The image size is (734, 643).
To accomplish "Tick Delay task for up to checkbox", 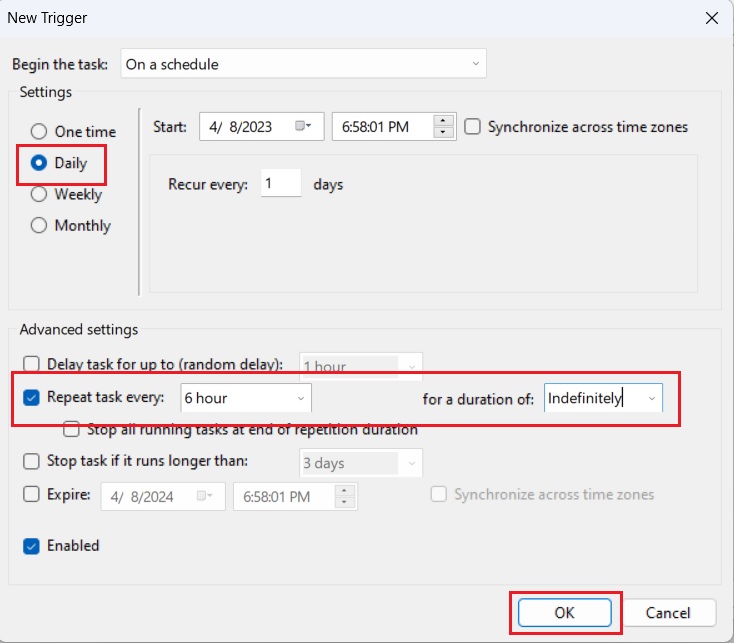I will pyautogui.click(x=31, y=364).
